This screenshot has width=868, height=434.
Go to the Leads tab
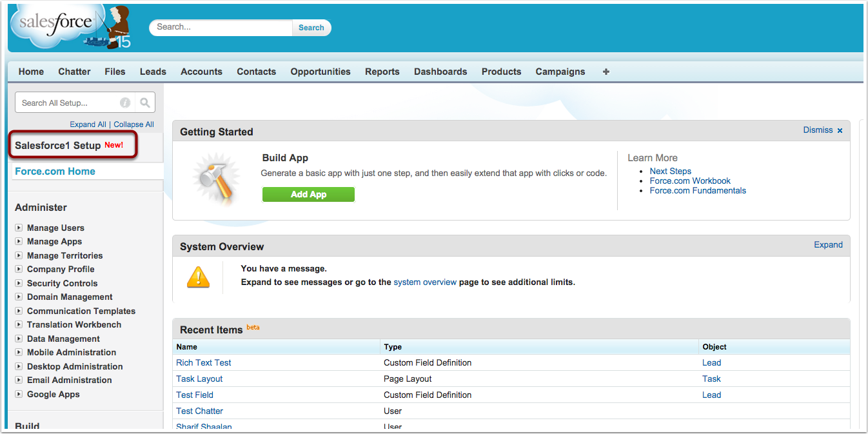tap(153, 72)
